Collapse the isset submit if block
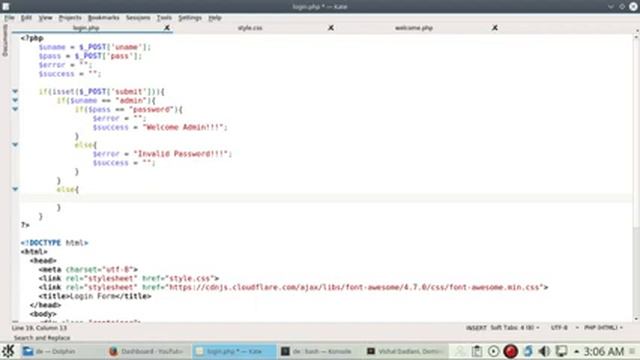640x360 pixels. point(15,91)
